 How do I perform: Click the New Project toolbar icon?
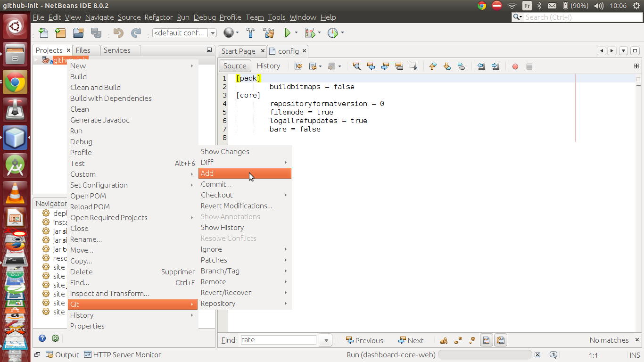point(60,33)
